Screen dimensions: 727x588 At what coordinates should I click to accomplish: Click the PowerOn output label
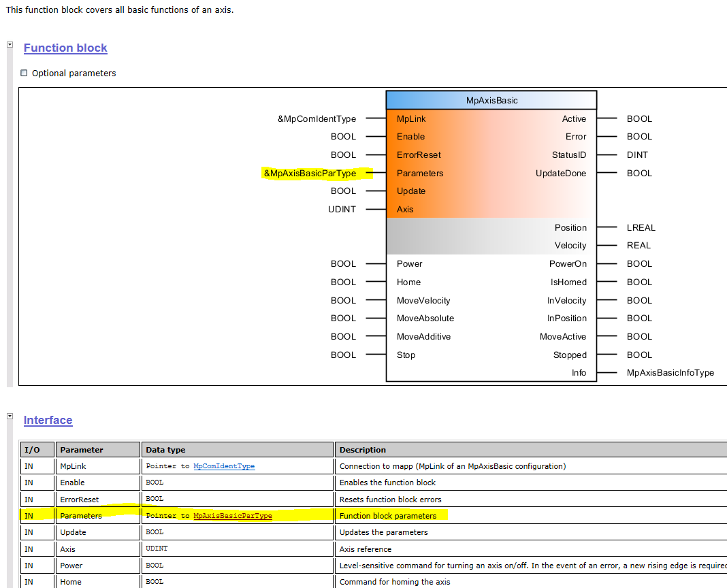point(568,264)
